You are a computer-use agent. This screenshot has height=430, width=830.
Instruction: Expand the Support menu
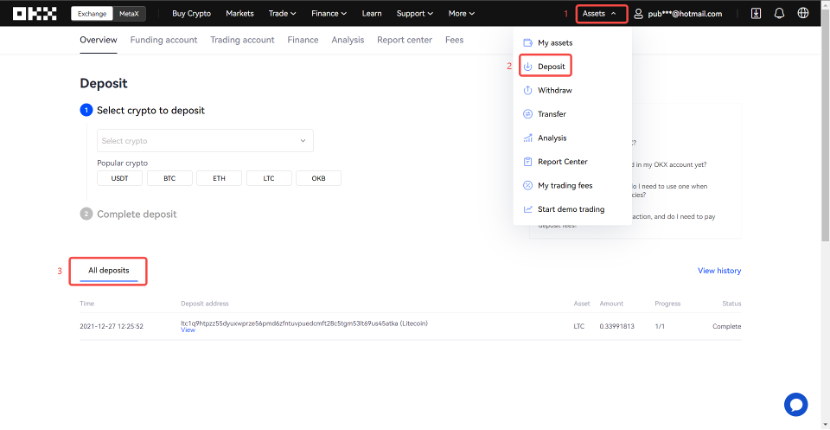coord(414,14)
